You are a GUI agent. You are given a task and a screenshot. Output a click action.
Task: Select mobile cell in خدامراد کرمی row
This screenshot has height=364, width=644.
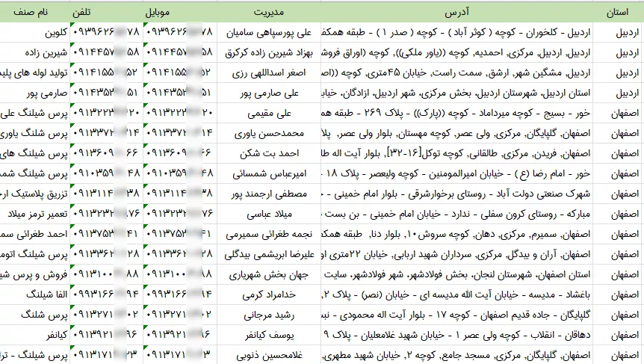click(x=180, y=294)
